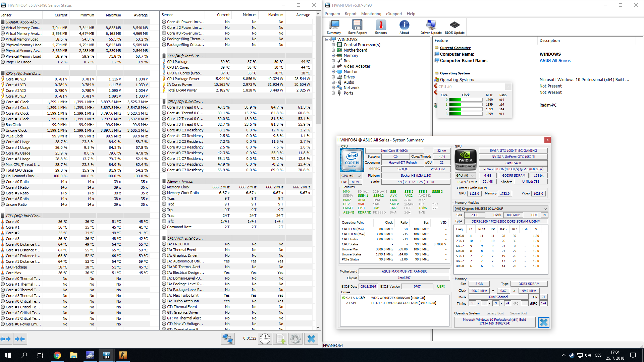Open sensor settings gear icon
Screen dimensions: 644x362
tap(296, 339)
